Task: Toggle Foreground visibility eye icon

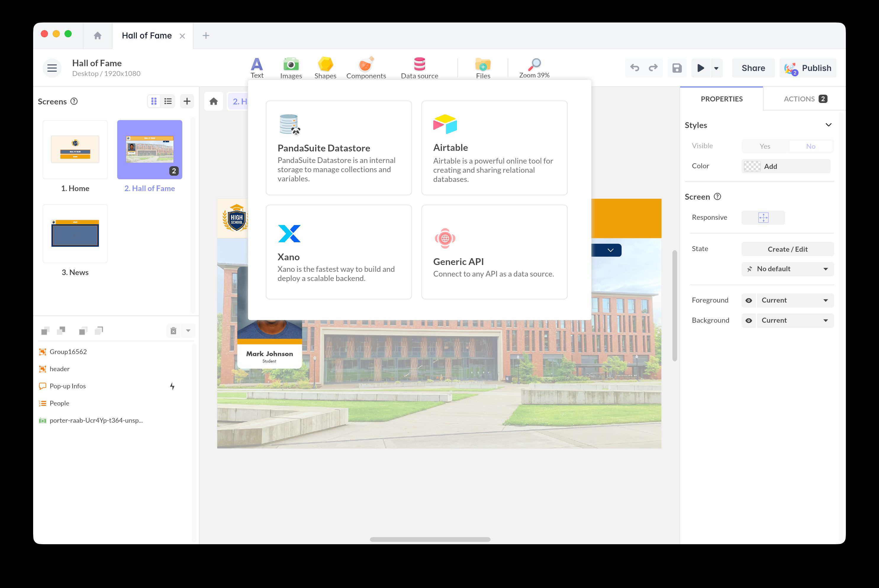Action: [749, 300]
